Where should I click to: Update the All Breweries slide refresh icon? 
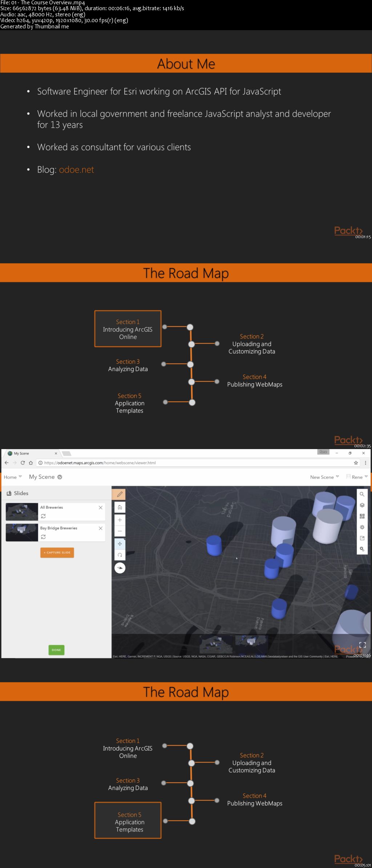pos(43,516)
